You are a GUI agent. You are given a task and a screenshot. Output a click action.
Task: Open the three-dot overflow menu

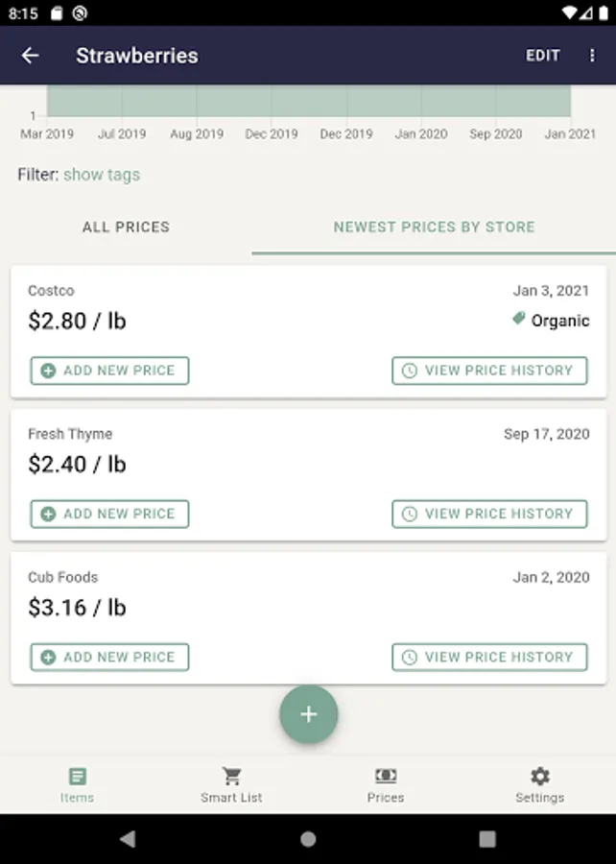click(592, 56)
